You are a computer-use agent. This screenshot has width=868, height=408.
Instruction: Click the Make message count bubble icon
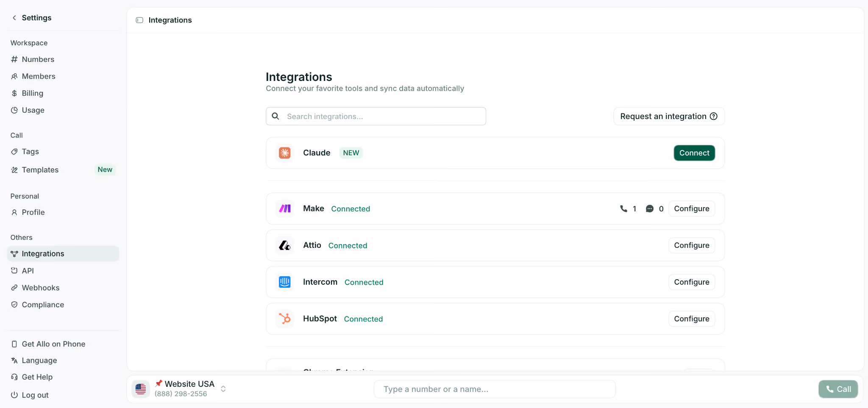pyautogui.click(x=650, y=208)
